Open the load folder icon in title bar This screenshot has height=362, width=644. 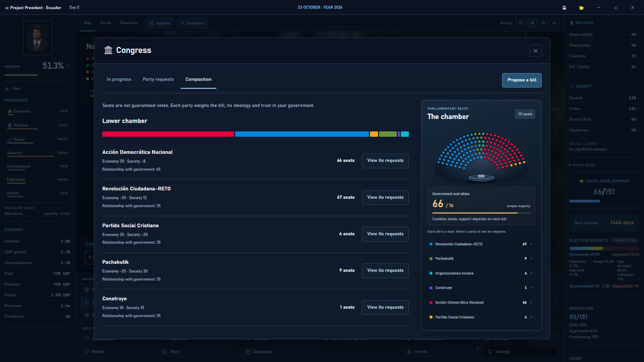[581, 8]
